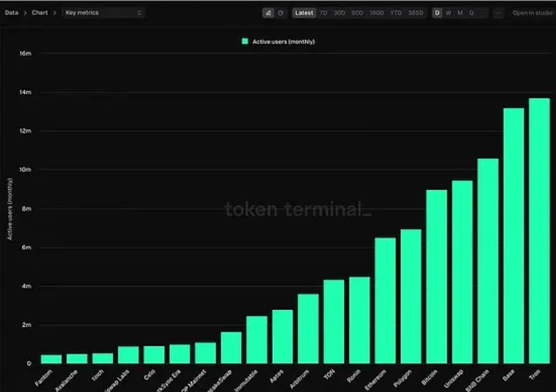Click the zkSync Era bar

(x=180, y=354)
